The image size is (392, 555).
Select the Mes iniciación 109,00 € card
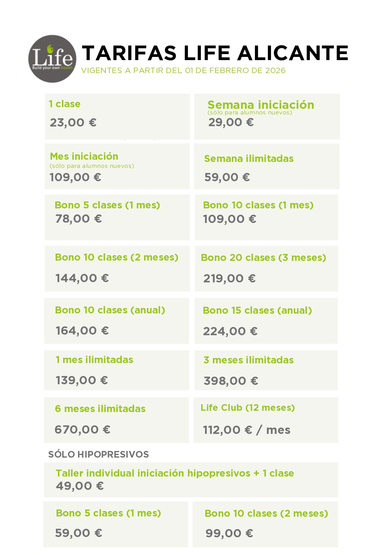coord(117,166)
